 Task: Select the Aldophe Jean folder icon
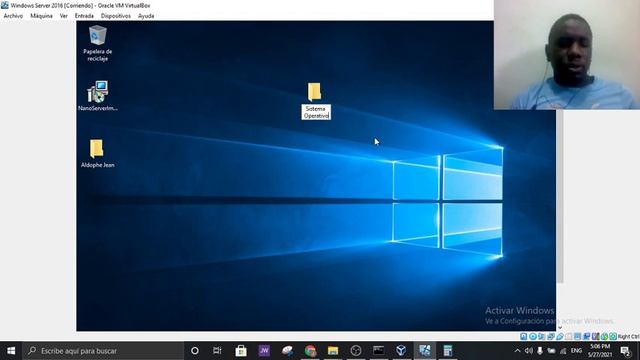[97, 153]
